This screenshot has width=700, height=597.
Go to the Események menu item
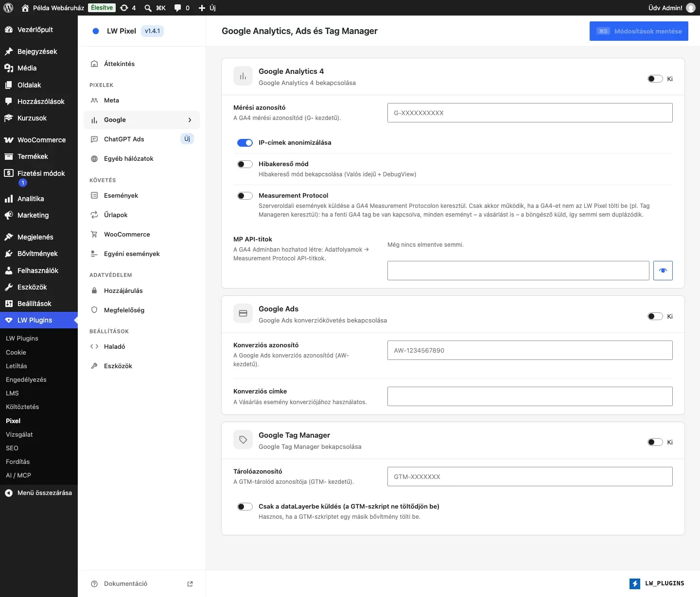[141, 196]
